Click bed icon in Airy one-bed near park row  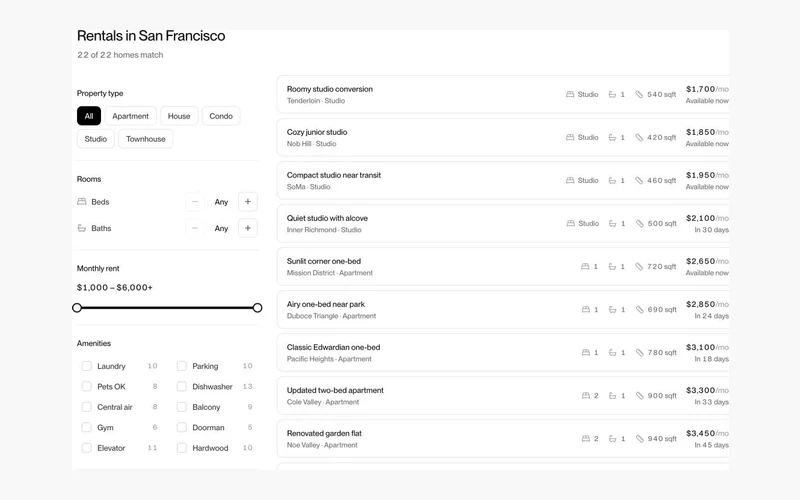click(x=586, y=310)
